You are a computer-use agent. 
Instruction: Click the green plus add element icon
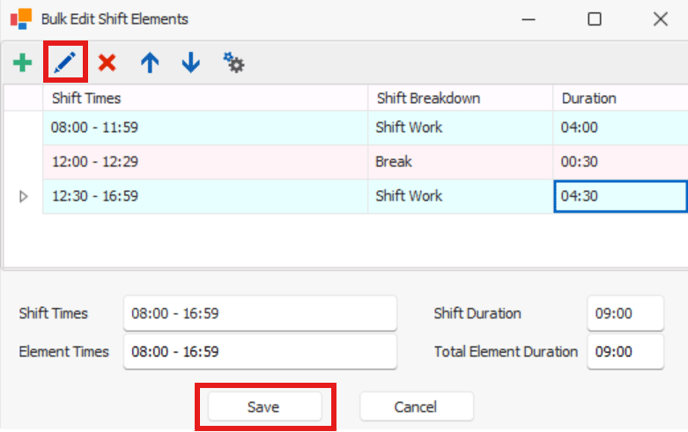click(22, 63)
